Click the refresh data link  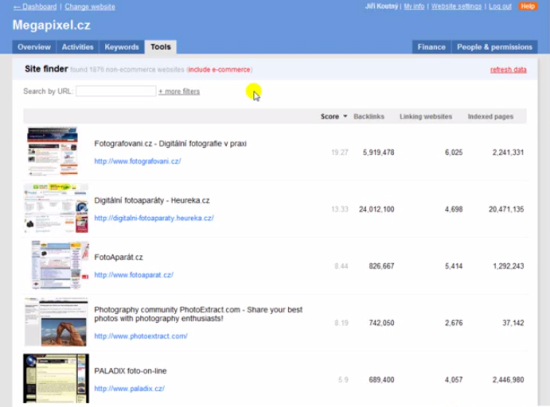[x=508, y=69]
